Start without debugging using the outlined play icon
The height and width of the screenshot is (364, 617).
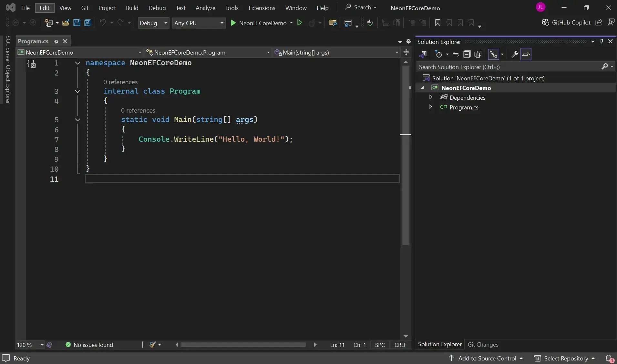[300, 23]
